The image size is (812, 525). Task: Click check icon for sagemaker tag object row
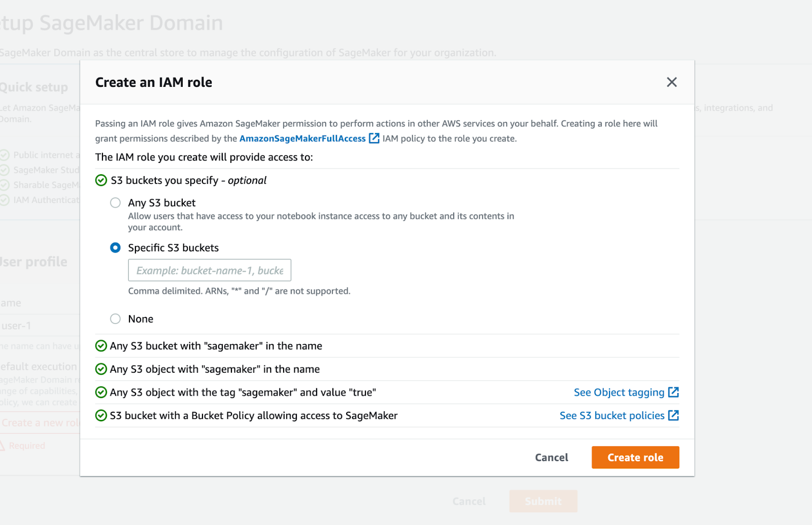[x=101, y=392]
